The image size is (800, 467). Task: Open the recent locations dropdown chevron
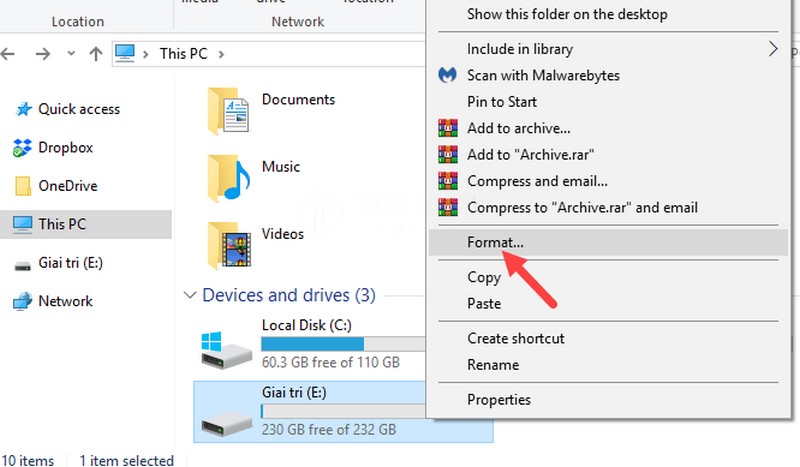tap(71, 53)
